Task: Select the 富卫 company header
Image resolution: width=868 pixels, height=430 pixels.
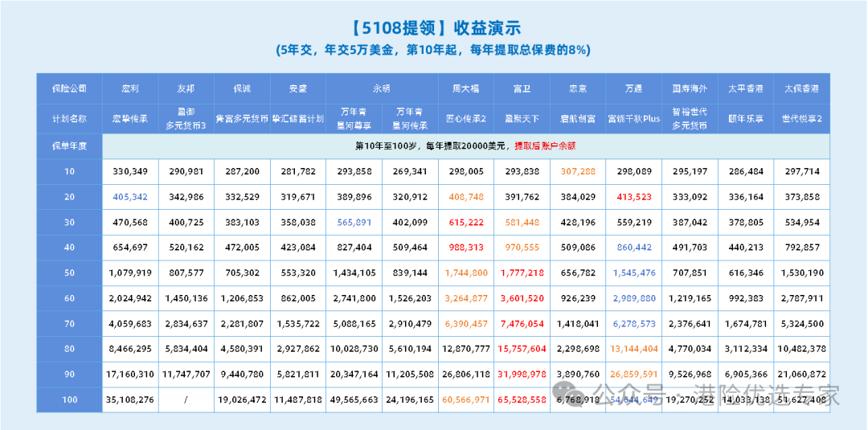Action: (522, 88)
